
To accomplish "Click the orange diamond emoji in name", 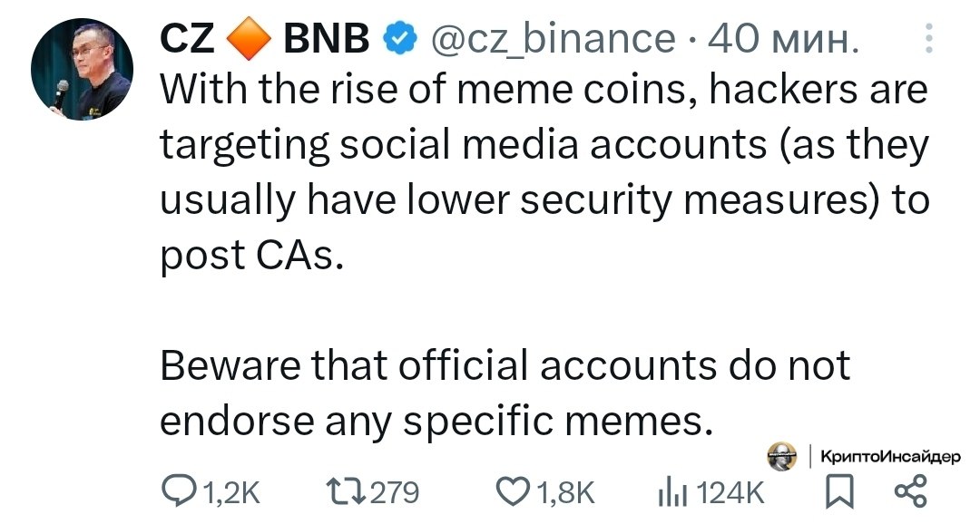I will (249, 38).
